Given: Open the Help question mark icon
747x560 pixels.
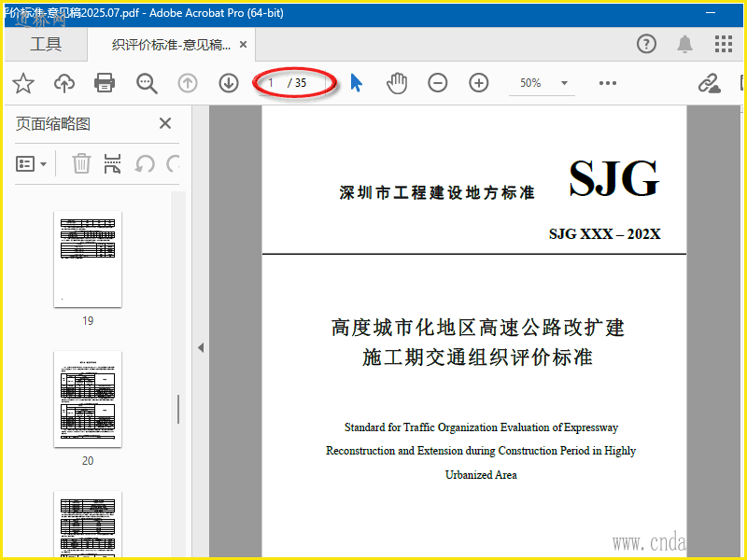Looking at the screenshot, I should [x=646, y=44].
